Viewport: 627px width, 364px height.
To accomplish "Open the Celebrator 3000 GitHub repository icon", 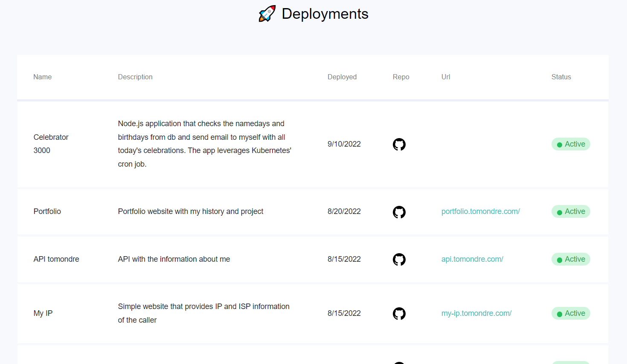I will [x=399, y=144].
